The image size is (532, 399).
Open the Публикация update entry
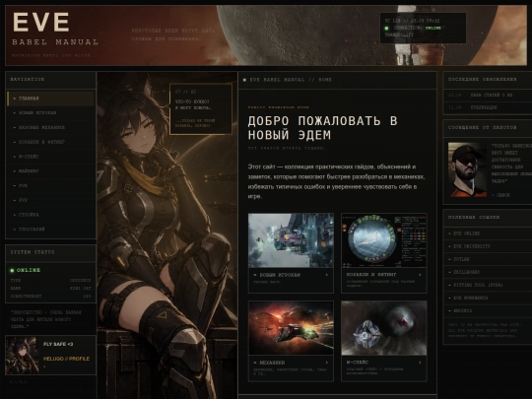pos(488,107)
